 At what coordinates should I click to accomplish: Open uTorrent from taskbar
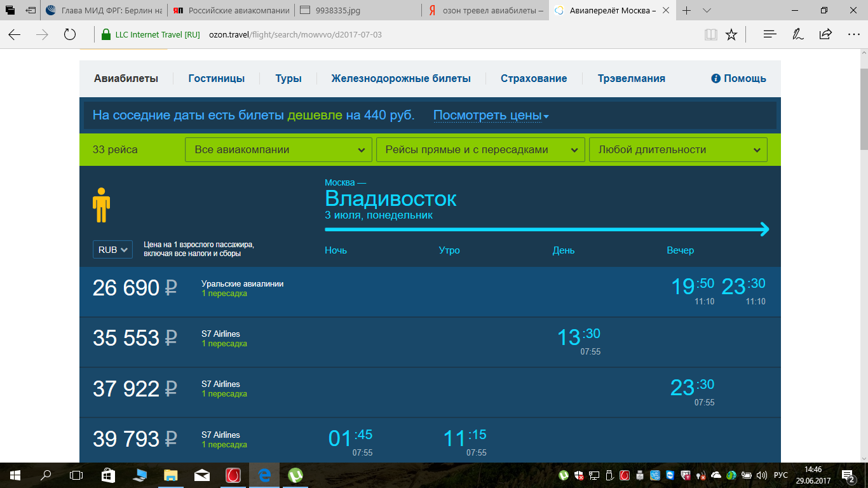[x=295, y=475]
